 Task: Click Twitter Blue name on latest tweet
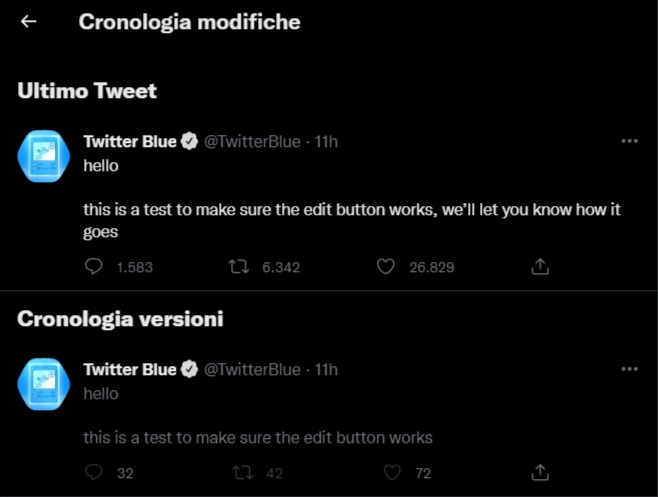point(130,142)
